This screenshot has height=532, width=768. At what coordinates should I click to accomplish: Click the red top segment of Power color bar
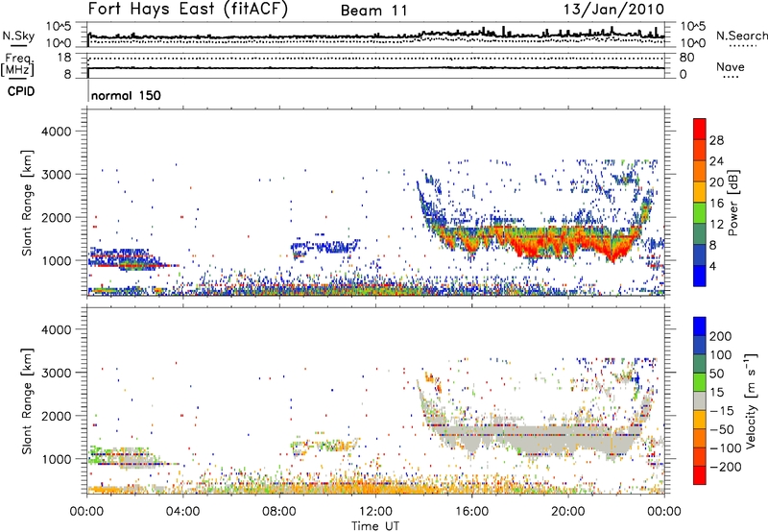click(700, 129)
